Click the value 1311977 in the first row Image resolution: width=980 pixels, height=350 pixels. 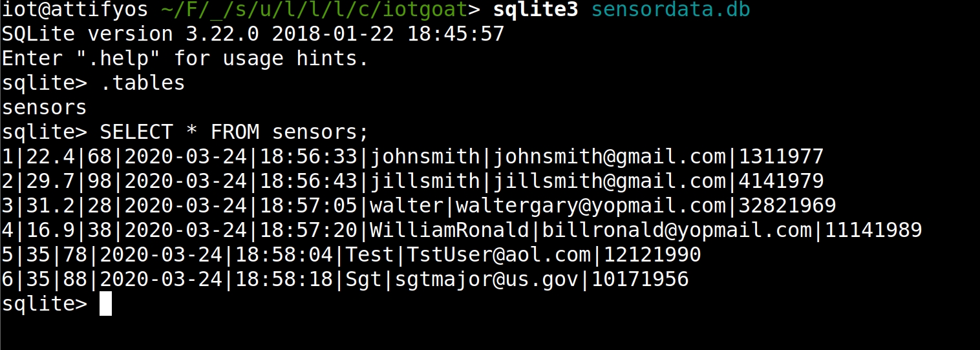point(781,157)
